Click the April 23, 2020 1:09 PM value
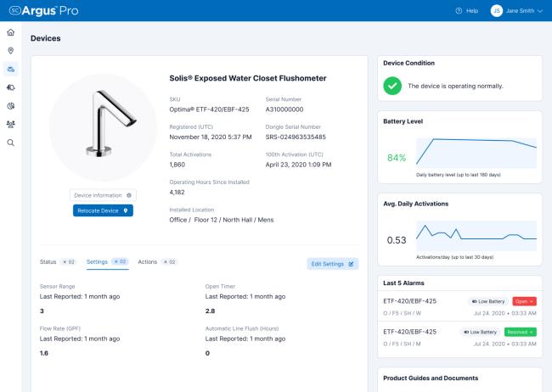This screenshot has width=552, height=392. click(x=299, y=165)
